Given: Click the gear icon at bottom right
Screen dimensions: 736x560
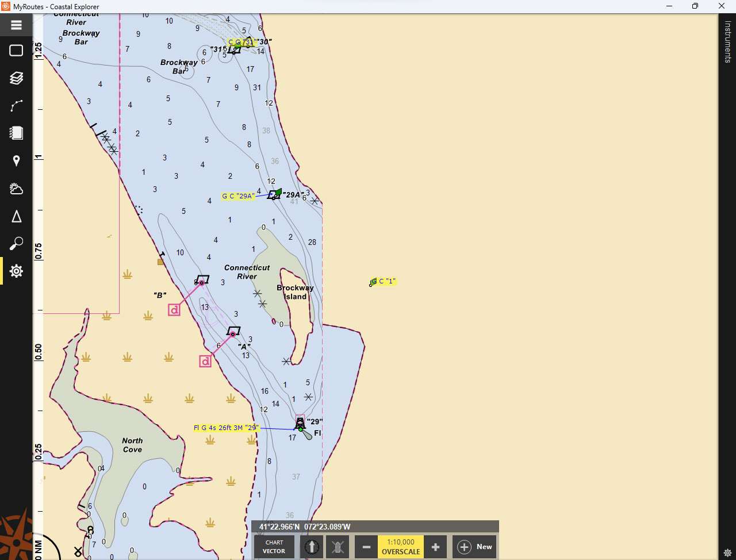Looking at the screenshot, I should tap(727, 553).
